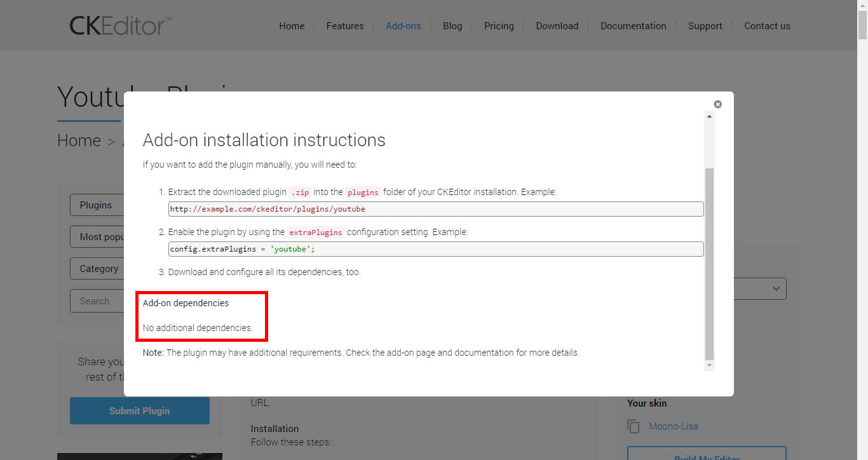Expand the Most popular sorting dropdown
The height and width of the screenshot is (460, 868).
97,237
